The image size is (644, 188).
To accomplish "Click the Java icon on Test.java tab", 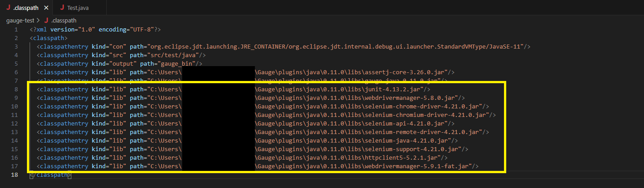I will 62,8.
